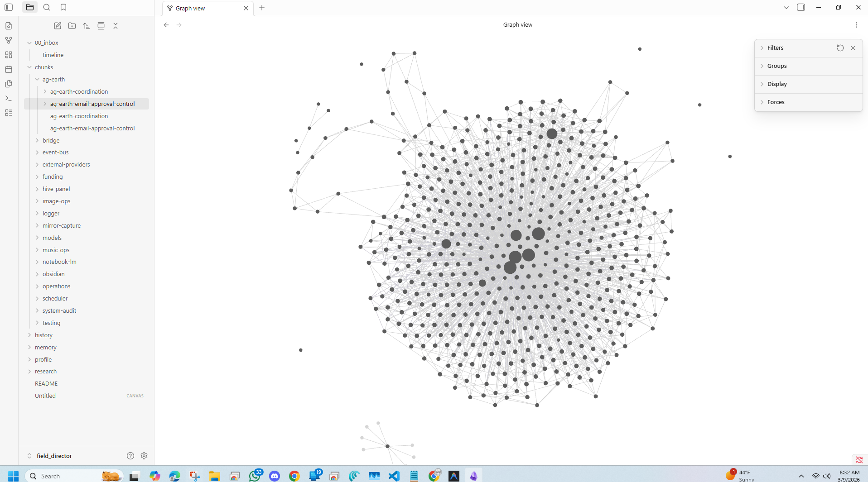Open the bookmarks pane
The width and height of the screenshot is (868, 482).
click(63, 7)
